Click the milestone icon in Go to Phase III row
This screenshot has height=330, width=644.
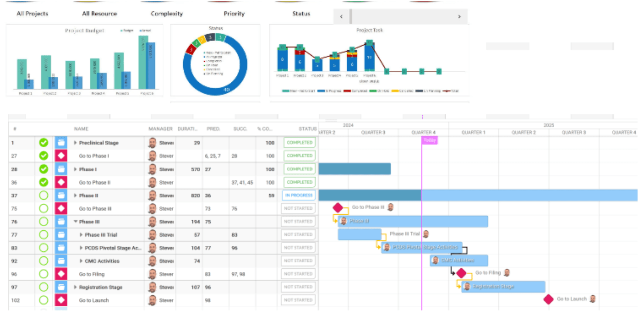tap(61, 208)
